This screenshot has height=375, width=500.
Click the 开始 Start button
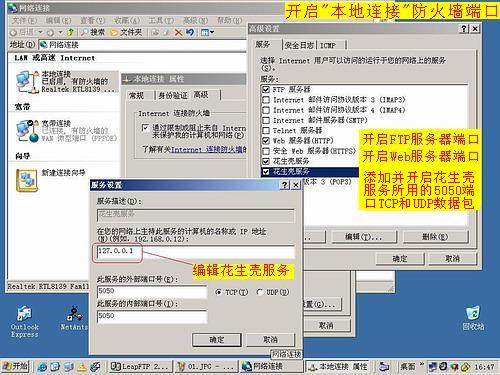(x=15, y=366)
